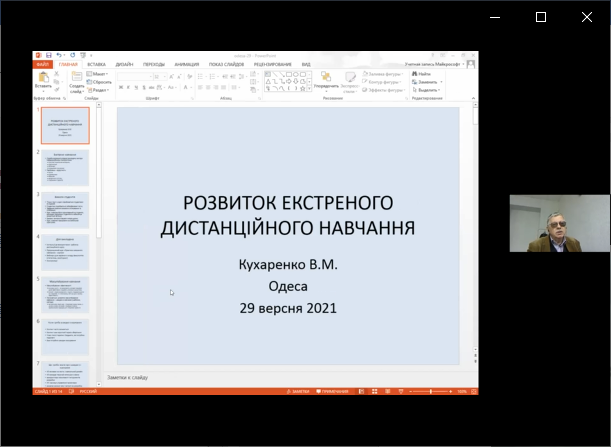Click the Создать слайд icon
611x447 pixels.
pyautogui.click(x=75, y=78)
